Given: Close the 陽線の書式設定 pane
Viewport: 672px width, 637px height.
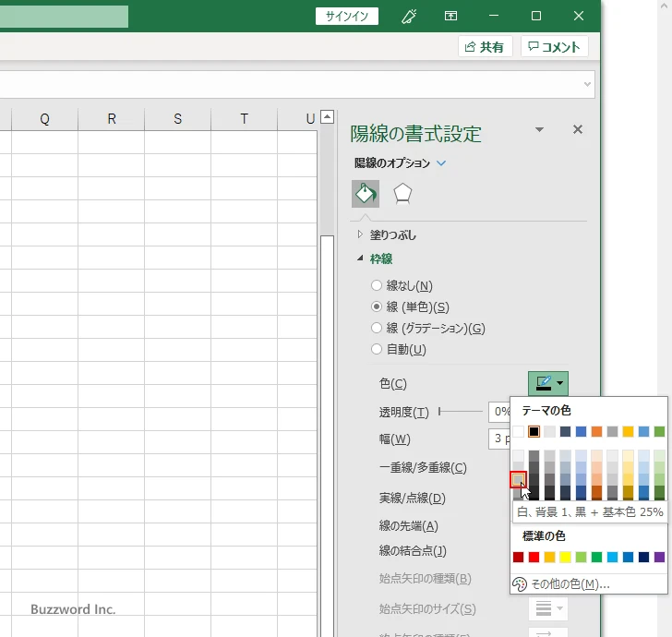Looking at the screenshot, I should pyautogui.click(x=578, y=129).
